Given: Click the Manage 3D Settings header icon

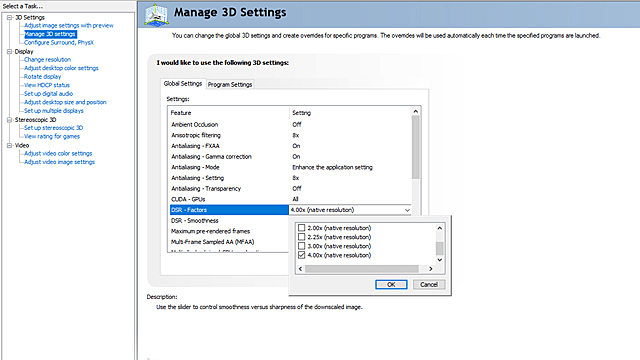Looking at the screenshot, I should tap(156, 15).
